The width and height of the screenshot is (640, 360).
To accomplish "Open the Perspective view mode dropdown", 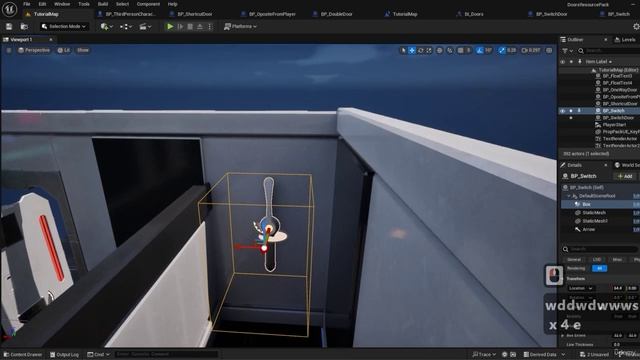I will (x=34, y=50).
